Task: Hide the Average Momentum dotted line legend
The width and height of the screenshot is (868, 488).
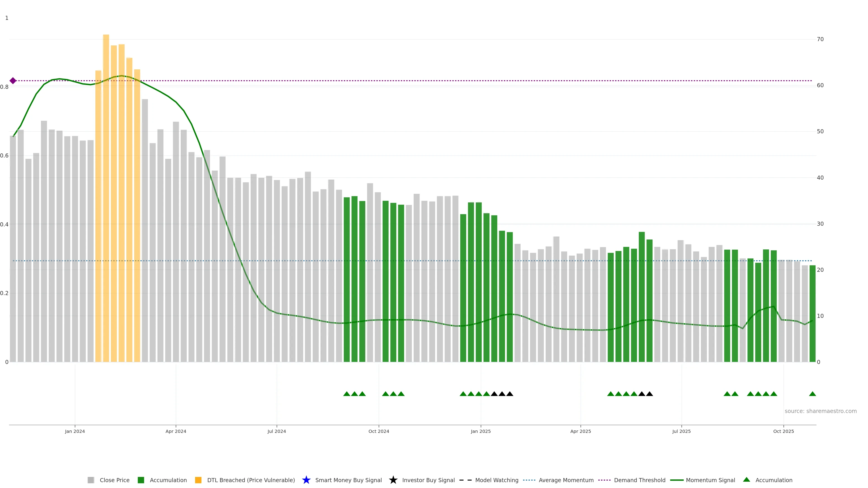Action: (566, 480)
